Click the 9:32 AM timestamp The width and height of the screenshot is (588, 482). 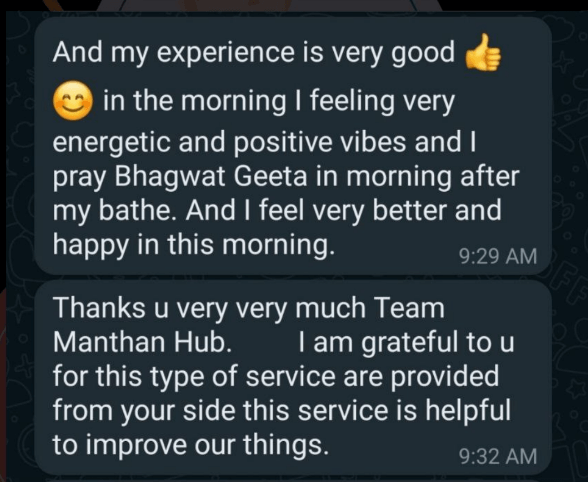(x=498, y=456)
